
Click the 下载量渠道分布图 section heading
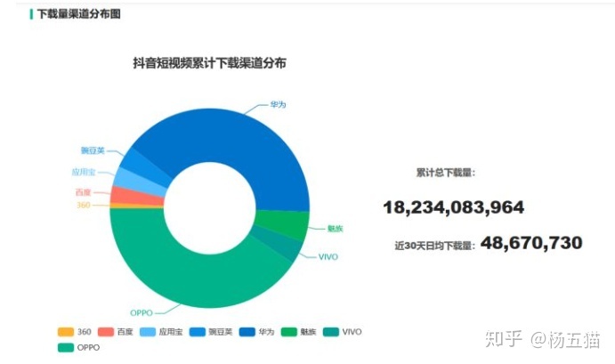(x=78, y=14)
